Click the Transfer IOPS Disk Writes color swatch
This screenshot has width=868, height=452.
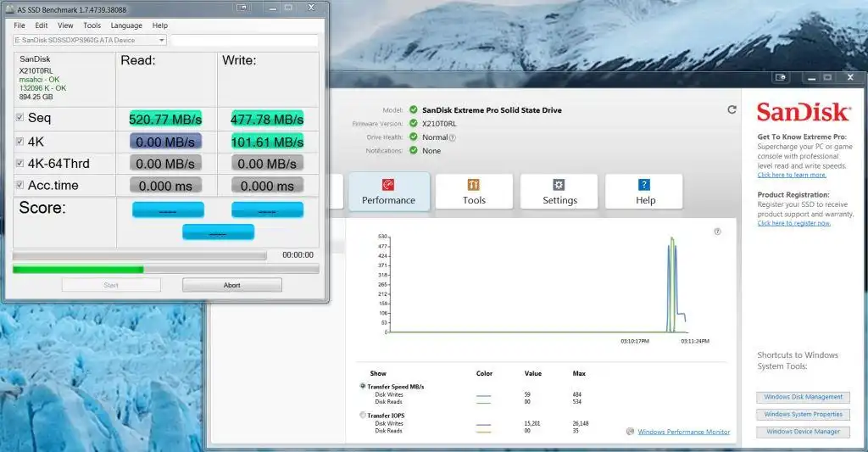(483, 424)
